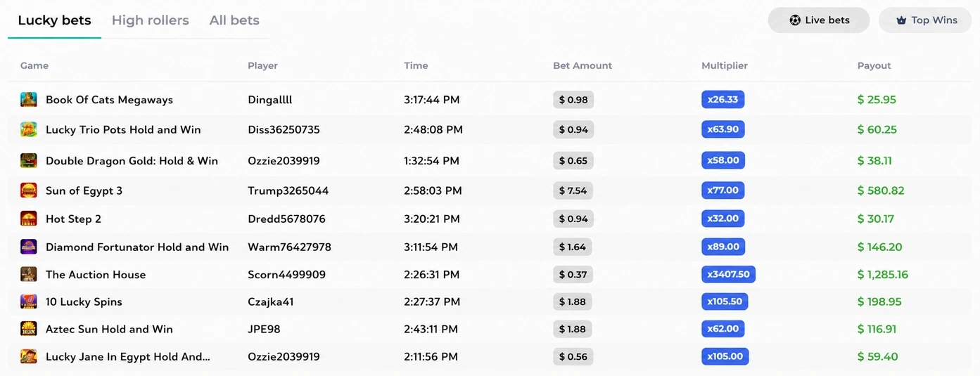Click the $ 0.37 bet amount badge

[573, 274]
